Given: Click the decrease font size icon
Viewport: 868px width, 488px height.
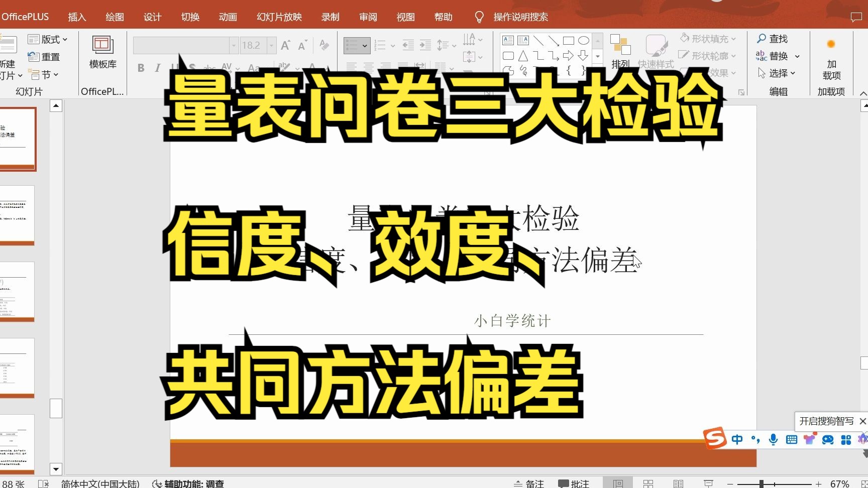Looking at the screenshot, I should (x=302, y=46).
